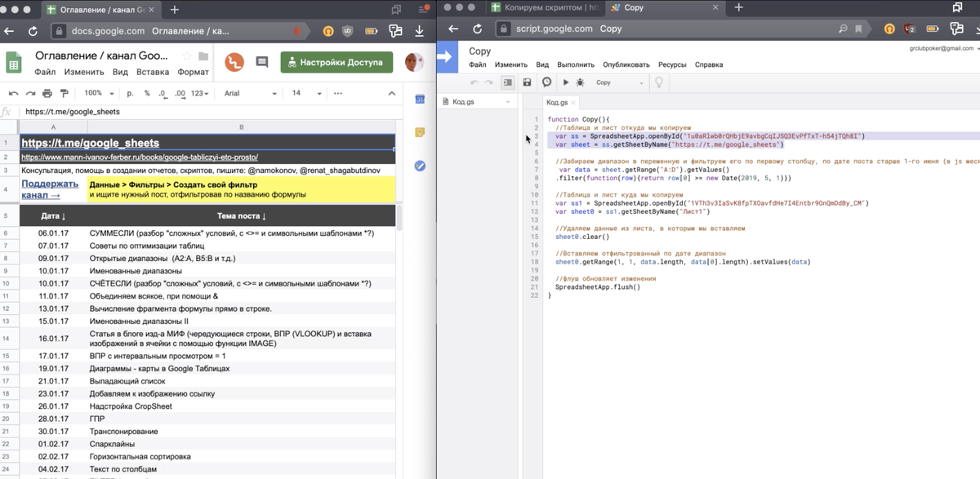
Task: Open the Вставка menu in Sheets
Action: [x=153, y=72]
